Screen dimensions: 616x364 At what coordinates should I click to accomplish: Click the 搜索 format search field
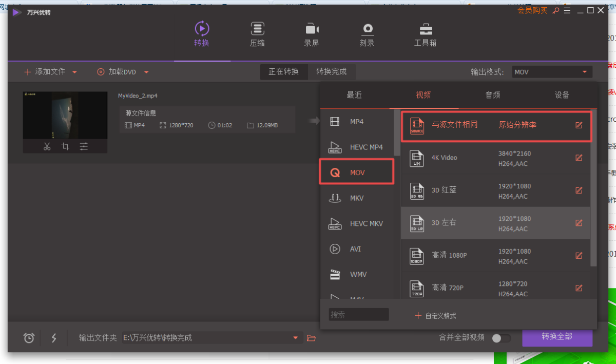(358, 315)
